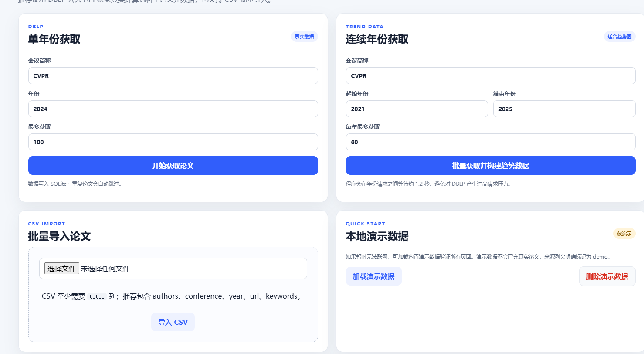644x354 pixels.
Task: Select the 未选择任何文件 text
Action: point(105,269)
